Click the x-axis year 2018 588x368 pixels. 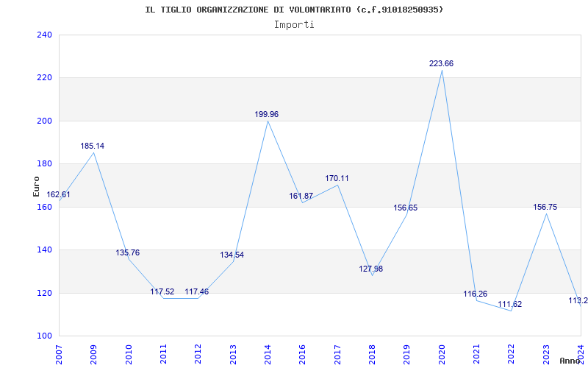(372, 354)
